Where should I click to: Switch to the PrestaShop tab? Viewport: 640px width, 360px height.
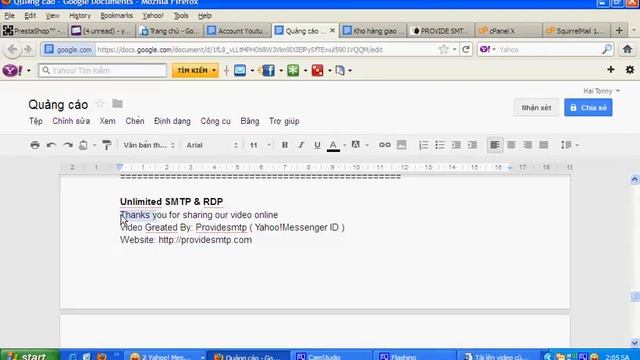(x=33, y=31)
